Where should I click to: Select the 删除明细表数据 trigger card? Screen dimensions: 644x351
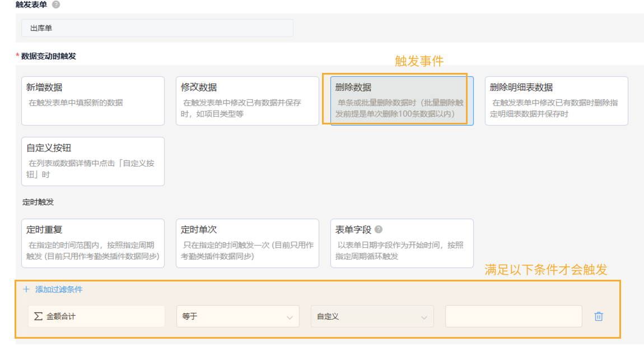(556, 101)
